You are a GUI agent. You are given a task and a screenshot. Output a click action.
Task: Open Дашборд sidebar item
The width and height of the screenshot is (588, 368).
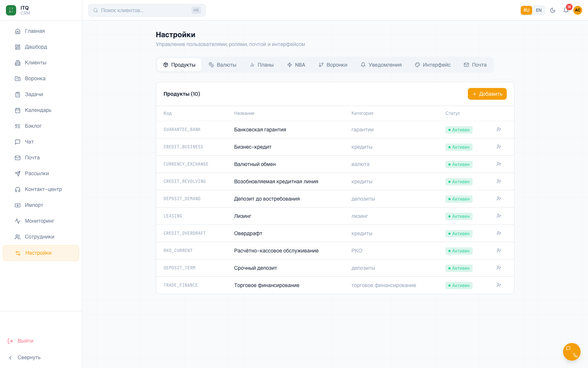[41, 47]
